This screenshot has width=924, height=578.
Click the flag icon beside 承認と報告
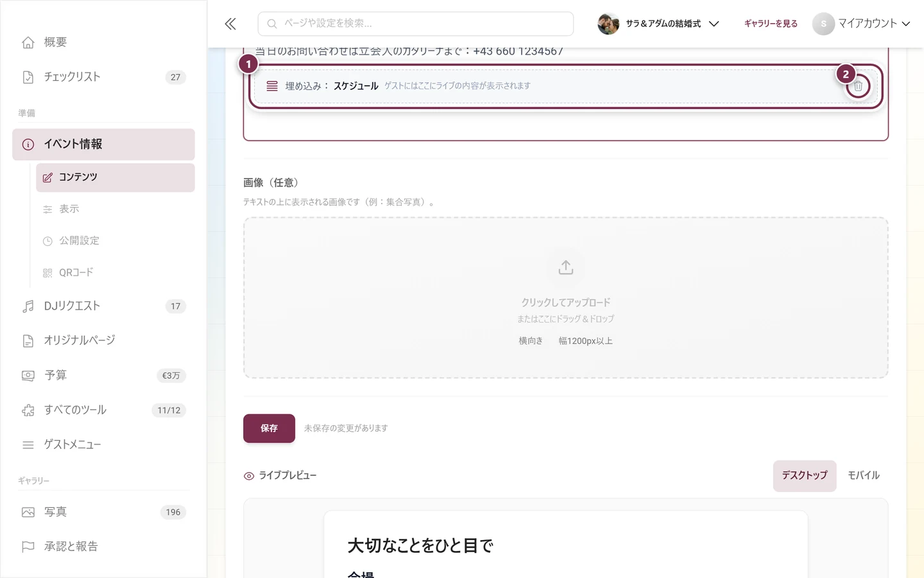click(28, 547)
